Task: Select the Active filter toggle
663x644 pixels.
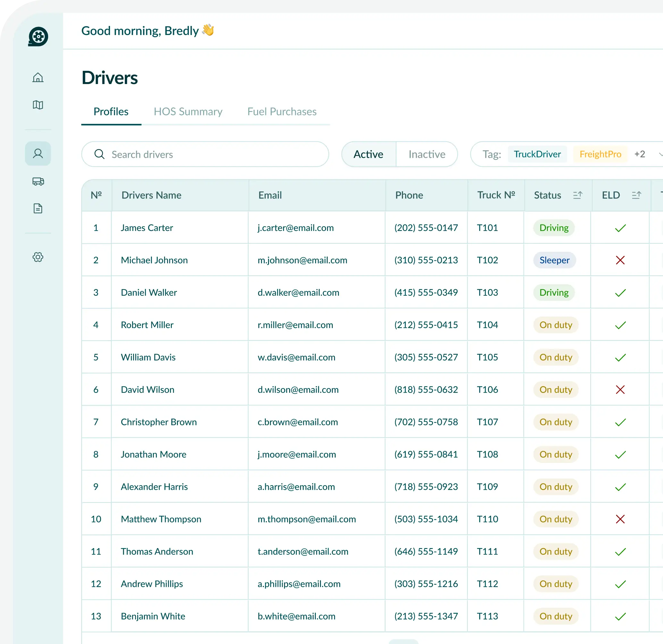Action: tap(368, 154)
